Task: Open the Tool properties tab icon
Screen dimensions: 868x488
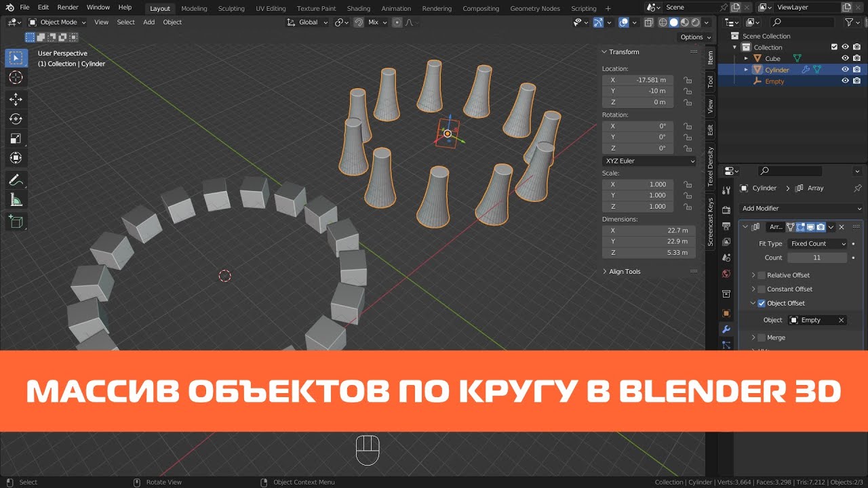Action: pyautogui.click(x=726, y=190)
